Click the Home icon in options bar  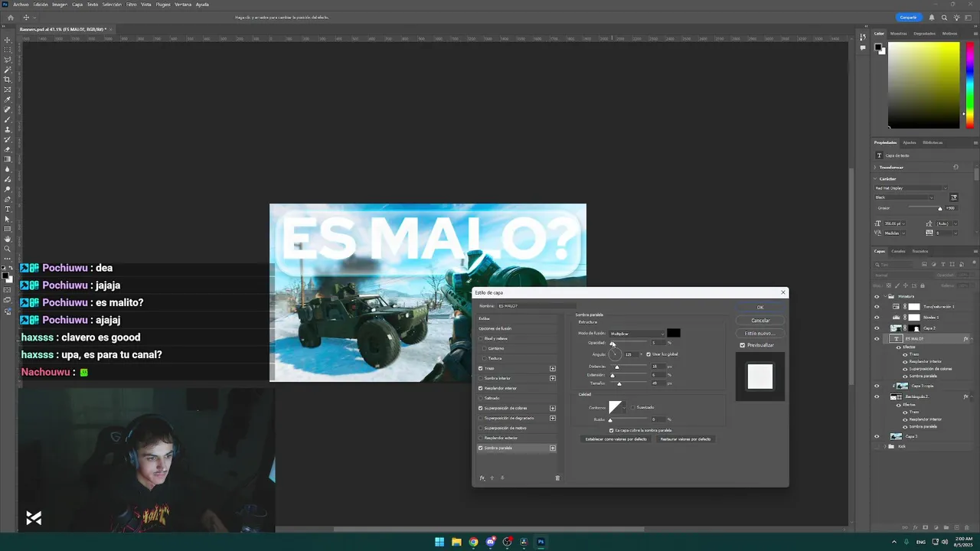coord(9,17)
